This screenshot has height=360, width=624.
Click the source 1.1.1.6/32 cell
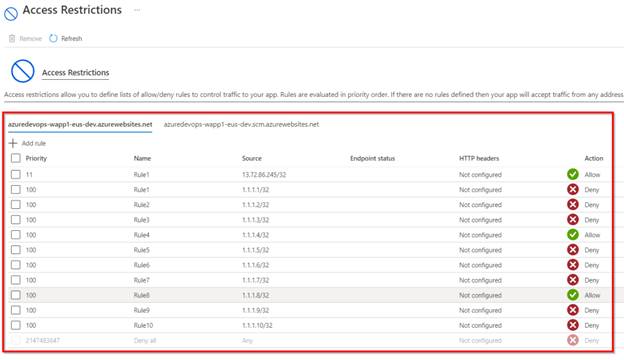[255, 265]
